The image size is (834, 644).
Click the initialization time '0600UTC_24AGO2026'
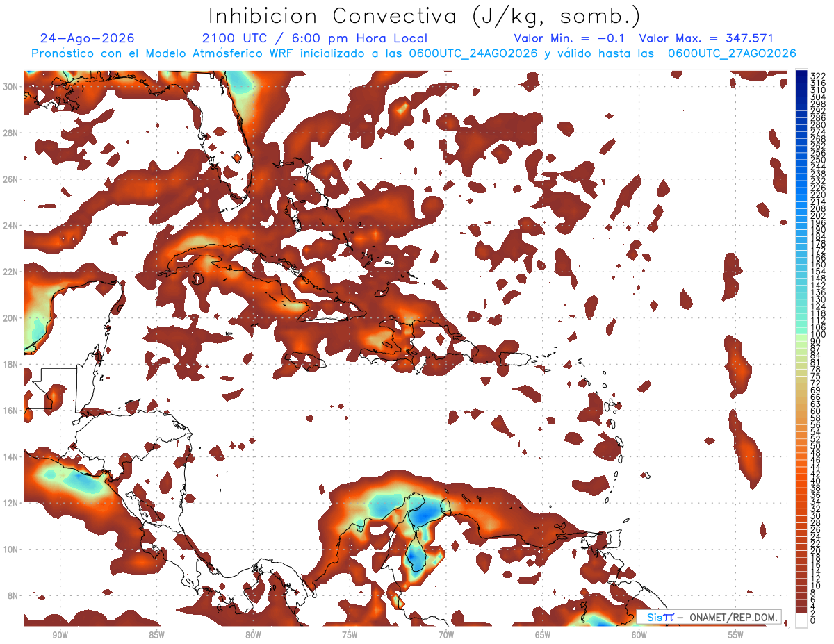click(473, 53)
